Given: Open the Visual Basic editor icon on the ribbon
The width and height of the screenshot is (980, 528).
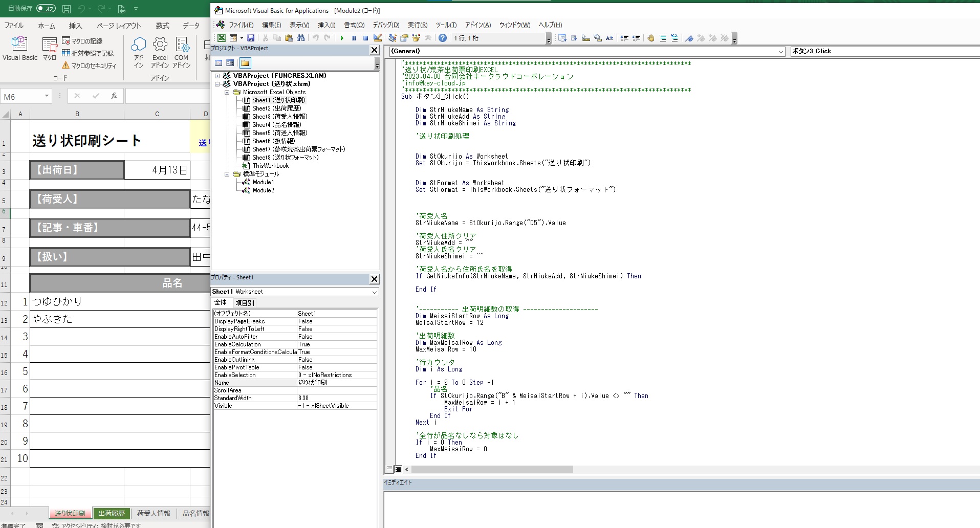Looking at the screenshot, I should pyautogui.click(x=19, y=50).
